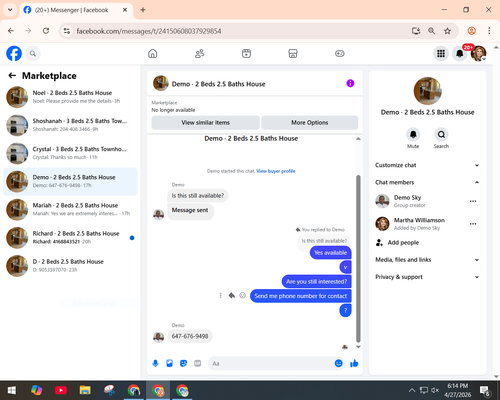Close the Messenger tab
500x400 pixels.
pyautogui.click(x=125, y=10)
